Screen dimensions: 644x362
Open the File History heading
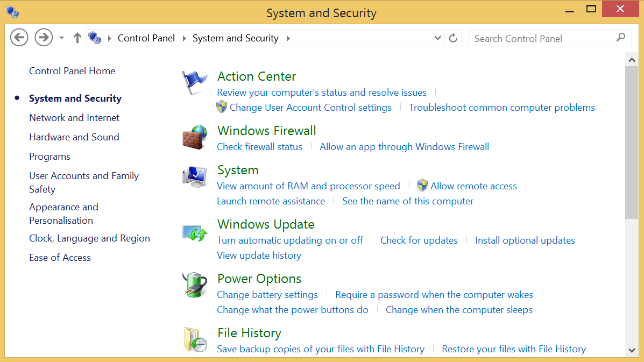point(249,333)
